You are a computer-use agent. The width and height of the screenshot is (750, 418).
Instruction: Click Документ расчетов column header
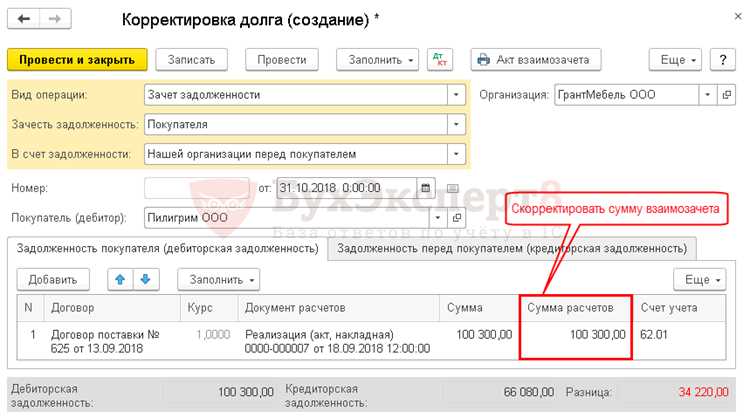(x=338, y=308)
